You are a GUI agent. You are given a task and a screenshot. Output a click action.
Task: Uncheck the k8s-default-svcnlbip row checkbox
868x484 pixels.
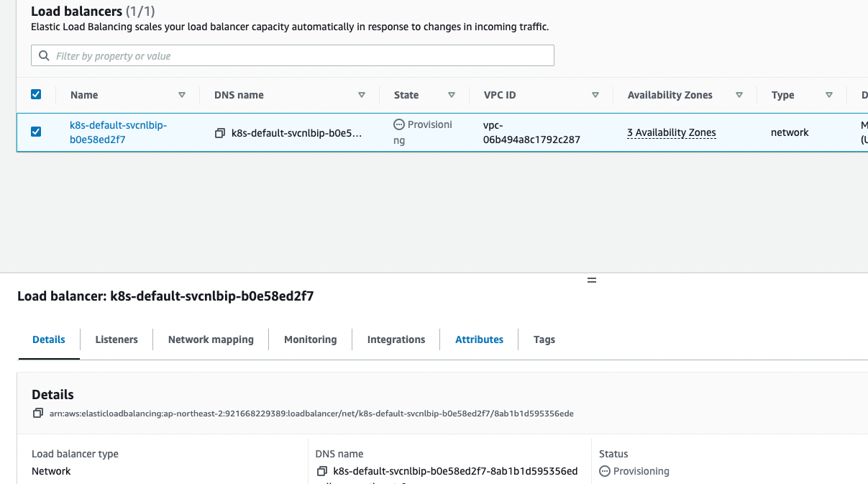pyautogui.click(x=36, y=132)
